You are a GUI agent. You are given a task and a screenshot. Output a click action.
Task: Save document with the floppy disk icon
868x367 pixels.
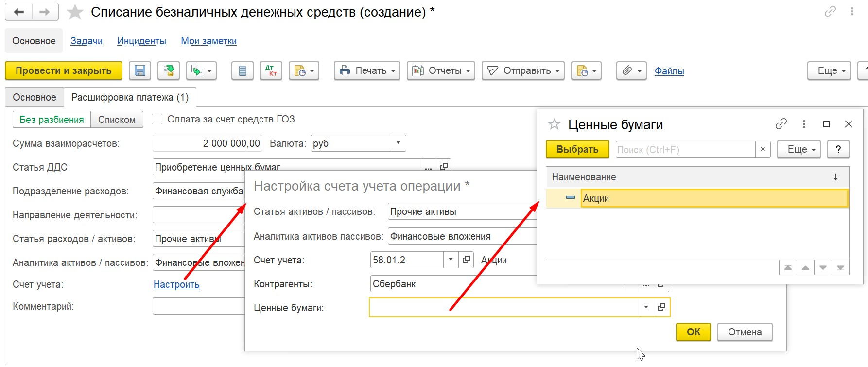(x=140, y=71)
